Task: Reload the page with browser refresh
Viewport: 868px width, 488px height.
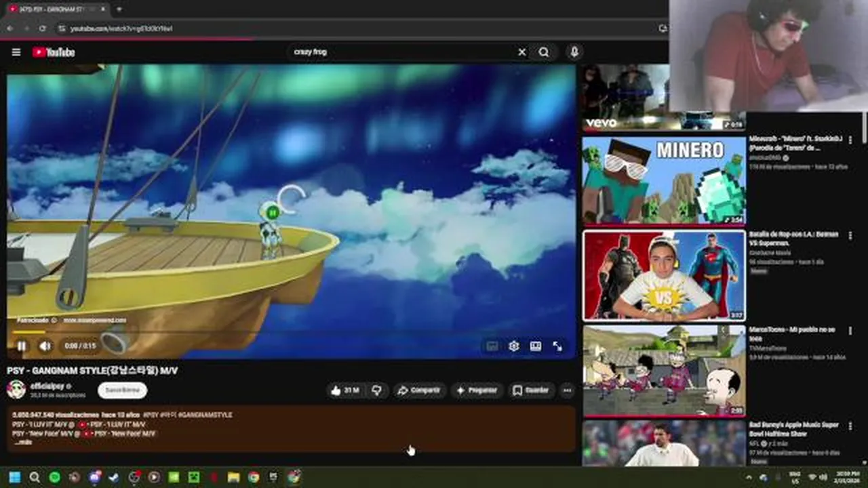Action: pyautogui.click(x=42, y=28)
